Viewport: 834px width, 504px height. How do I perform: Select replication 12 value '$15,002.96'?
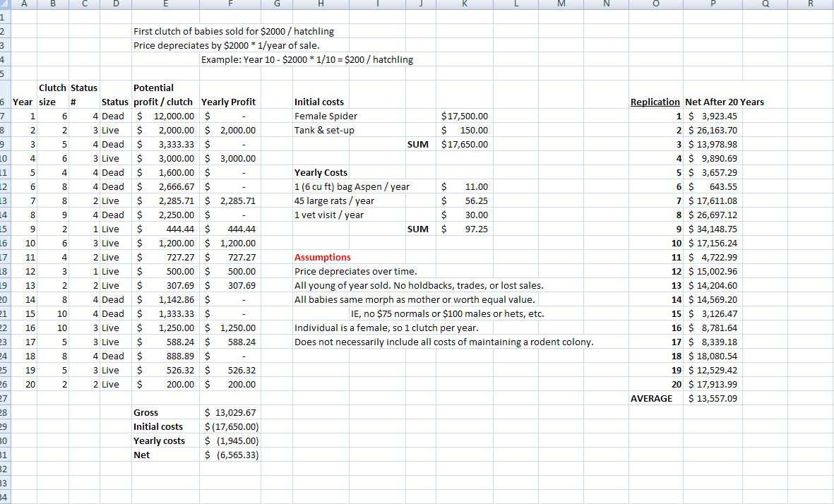pos(713,271)
